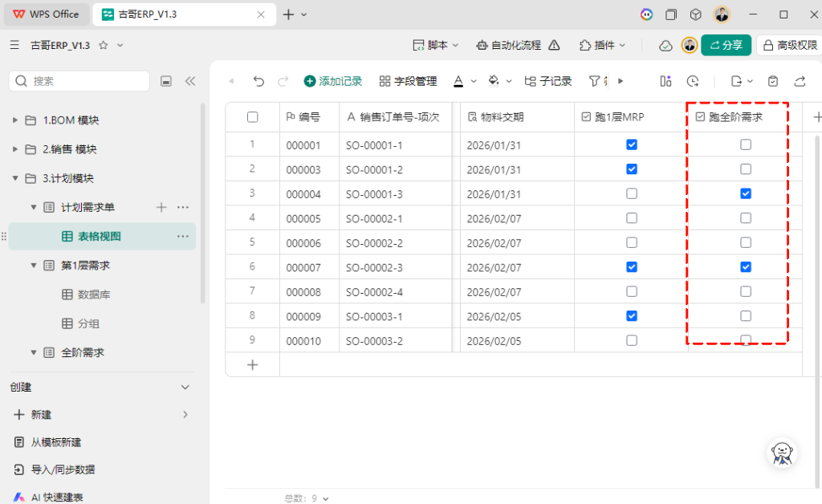Open the 插件 menu
The image size is (822, 504).
[x=602, y=45]
